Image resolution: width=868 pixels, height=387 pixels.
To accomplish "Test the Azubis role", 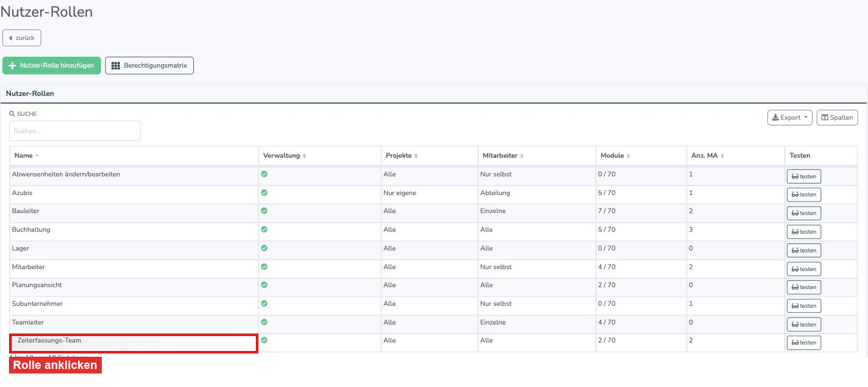I will (804, 194).
